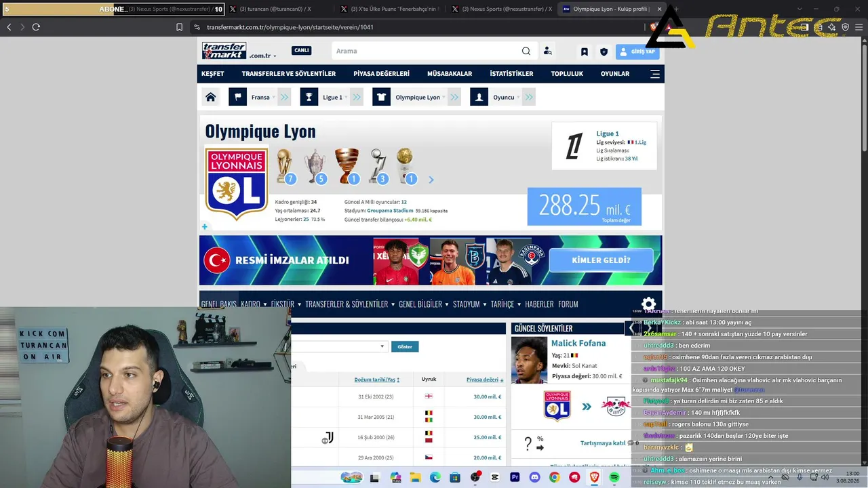Open Discord from the taskbar

point(534,478)
